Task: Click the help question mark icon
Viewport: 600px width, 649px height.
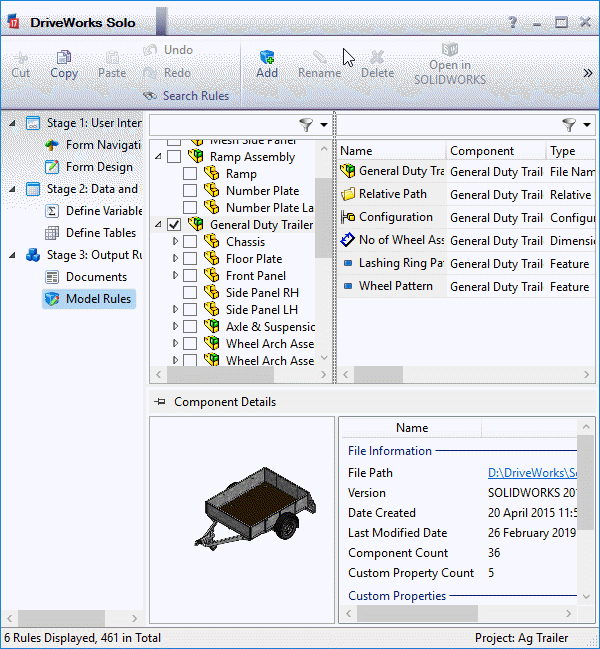Action: click(512, 22)
